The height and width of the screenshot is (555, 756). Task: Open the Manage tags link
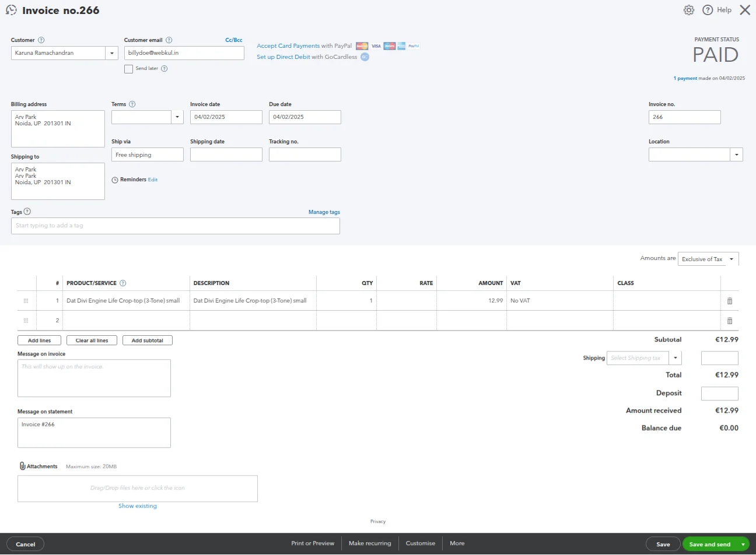[324, 212]
